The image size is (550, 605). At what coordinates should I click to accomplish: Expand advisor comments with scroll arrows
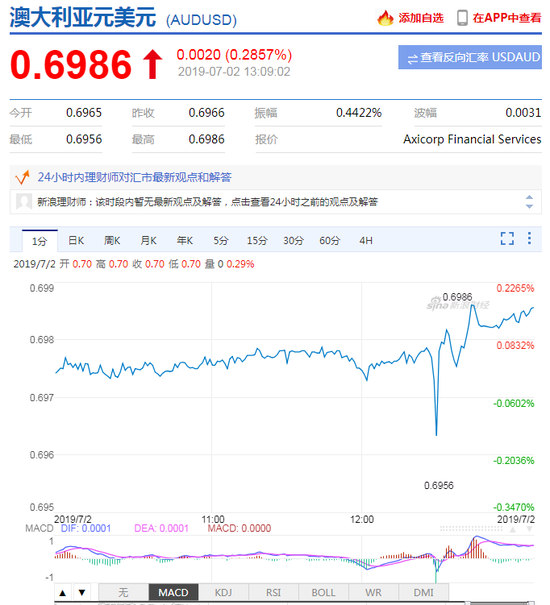click(x=529, y=202)
